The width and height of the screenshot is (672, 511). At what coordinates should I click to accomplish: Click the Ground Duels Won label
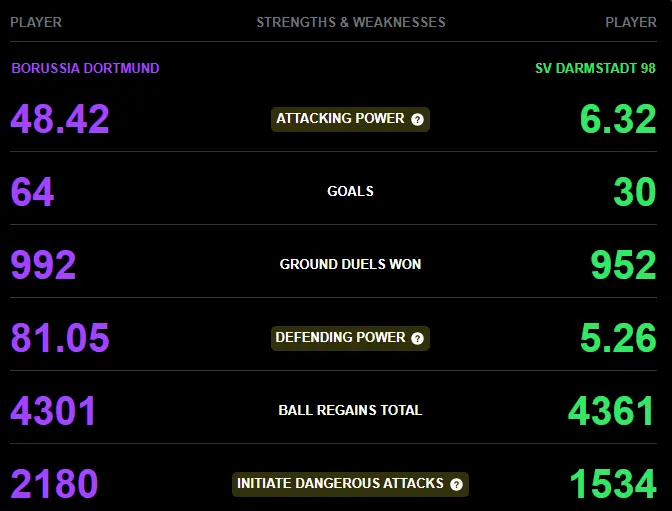tap(350, 264)
